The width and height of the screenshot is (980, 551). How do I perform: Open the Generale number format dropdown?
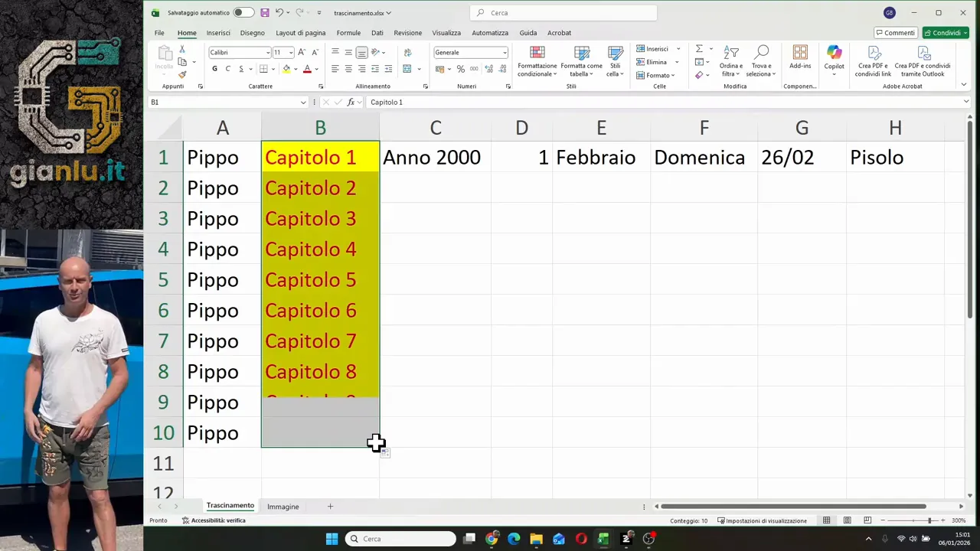point(505,53)
